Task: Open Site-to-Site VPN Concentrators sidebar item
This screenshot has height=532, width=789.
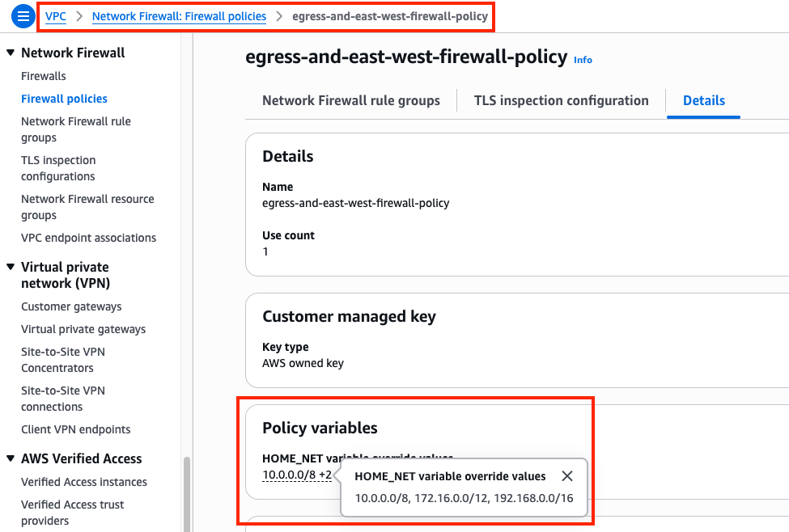Action: pyautogui.click(x=63, y=360)
